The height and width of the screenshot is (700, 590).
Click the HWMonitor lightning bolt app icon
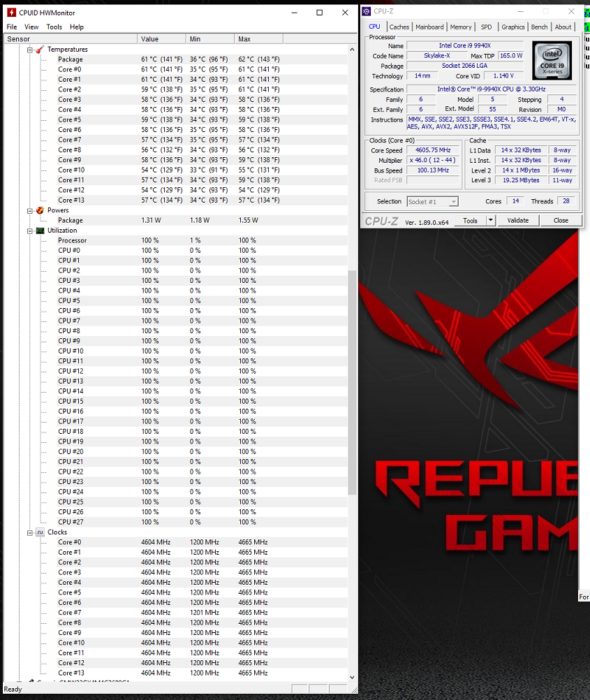12,13
